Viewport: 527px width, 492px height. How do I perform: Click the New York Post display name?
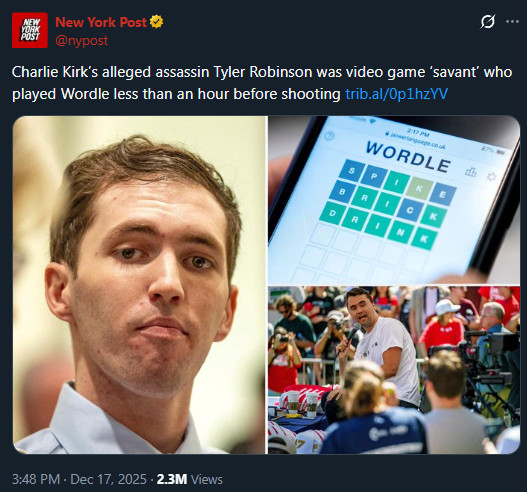click(x=101, y=22)
